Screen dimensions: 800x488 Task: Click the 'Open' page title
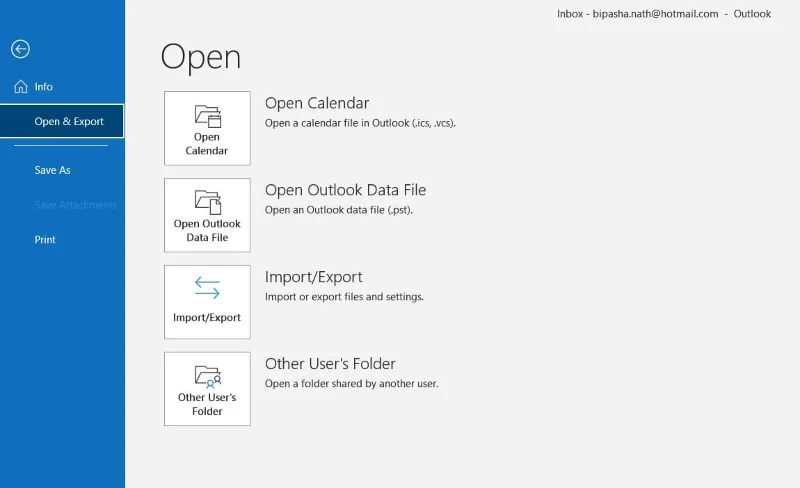pyautogui.click(x=201, y=57)
